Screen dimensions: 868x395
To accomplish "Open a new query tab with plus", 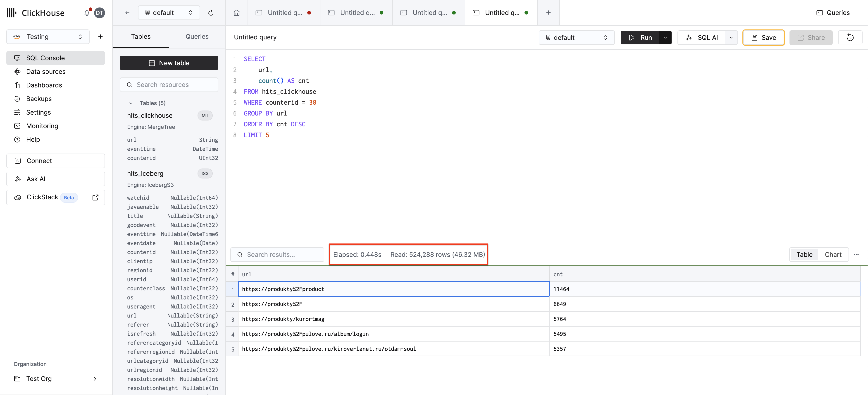I will click(548, 13).
